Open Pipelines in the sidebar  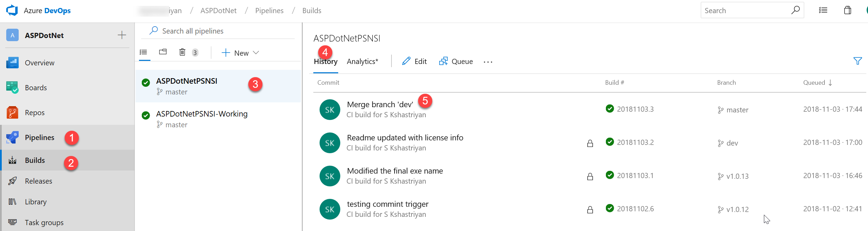(39, 138)
